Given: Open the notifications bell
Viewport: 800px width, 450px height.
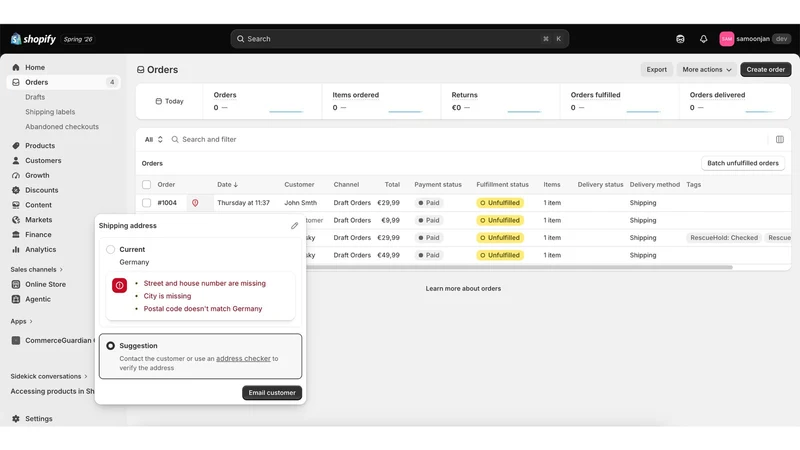Looking at the screenshot, I should pyautogui.click(x=704, y=39).
